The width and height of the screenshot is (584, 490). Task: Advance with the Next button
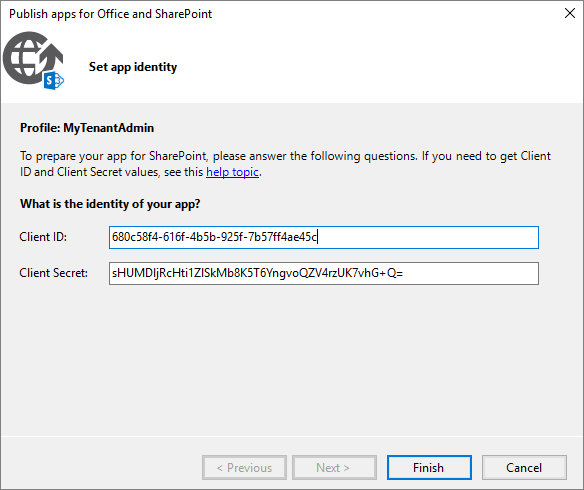click(x=334, y=467)
